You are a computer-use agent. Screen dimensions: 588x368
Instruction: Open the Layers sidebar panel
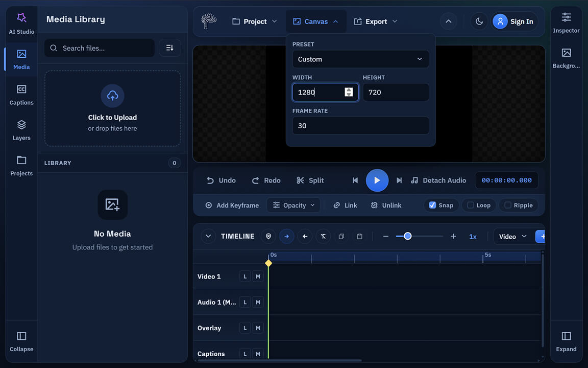pyautogui.click(x=21, y=130)
